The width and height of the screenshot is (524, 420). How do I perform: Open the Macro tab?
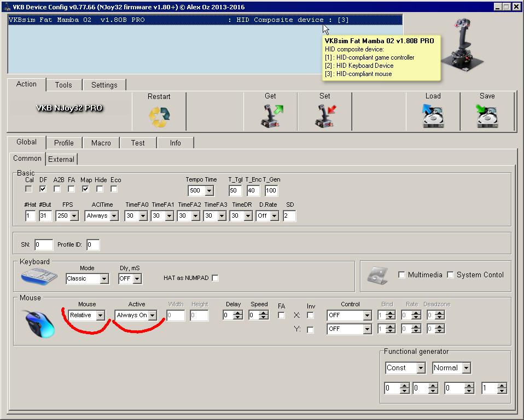pos(101,143)
